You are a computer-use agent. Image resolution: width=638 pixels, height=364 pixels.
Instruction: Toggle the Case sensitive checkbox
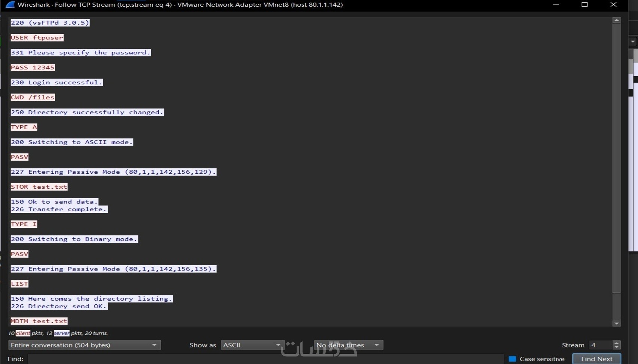pyautogui.click(x=512, y=359)
